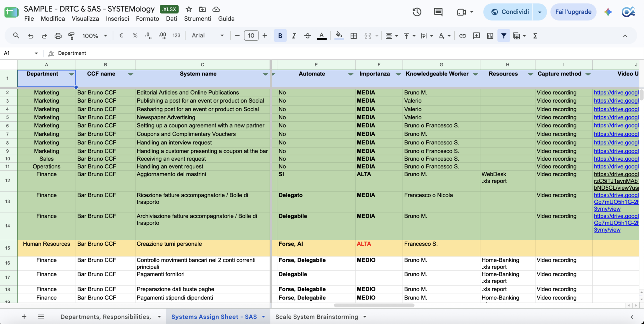Image resolution: width=644 pixels, height=324 pixels.
Task: Click the Fai l'upgrade button
Action: [x=573, y=12]
